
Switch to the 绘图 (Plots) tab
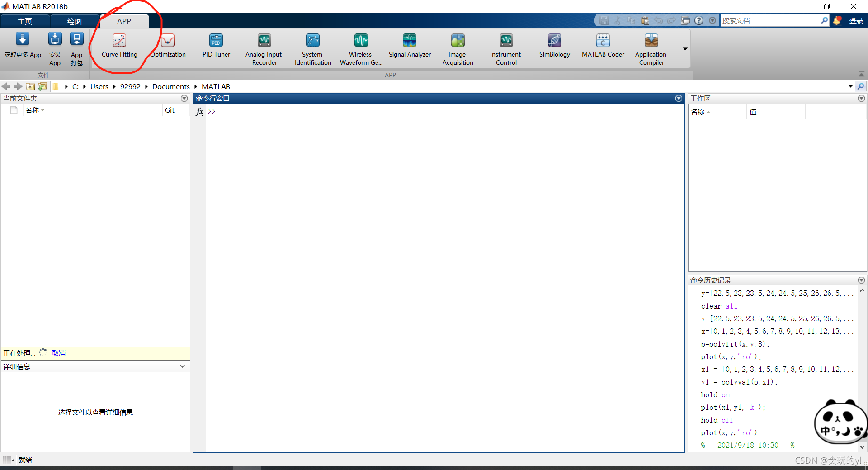click(75, 21)
